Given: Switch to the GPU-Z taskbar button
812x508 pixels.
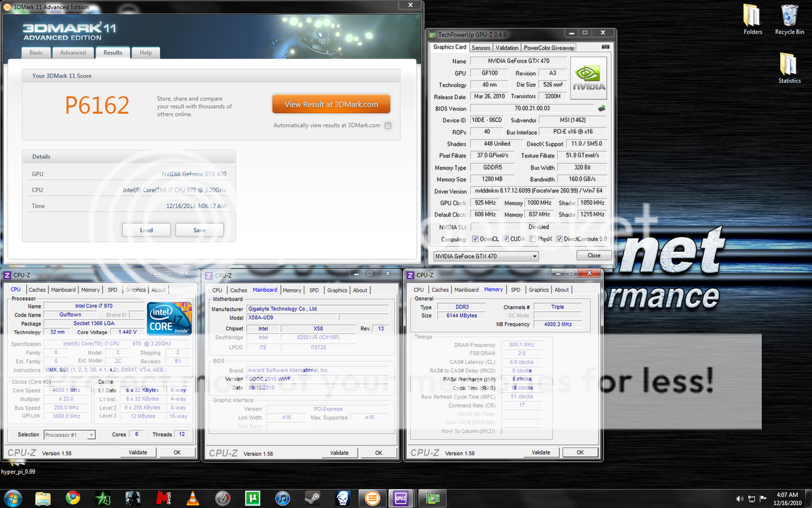Looking at the screenshot, I should click(x=432, y=498).
